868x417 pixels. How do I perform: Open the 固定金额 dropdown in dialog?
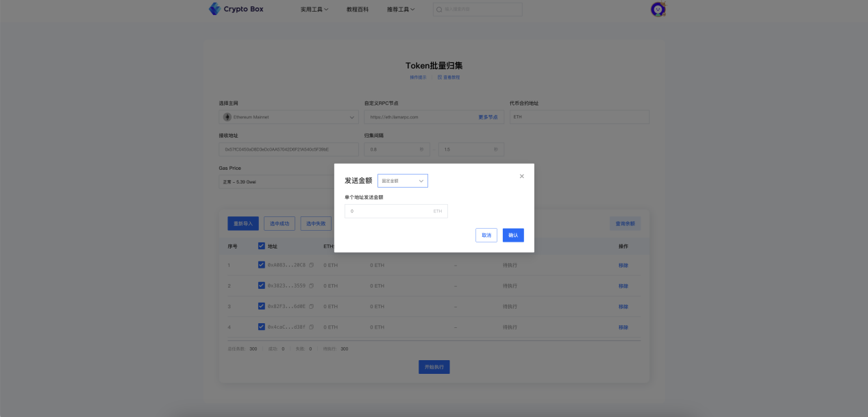[403, 181]
